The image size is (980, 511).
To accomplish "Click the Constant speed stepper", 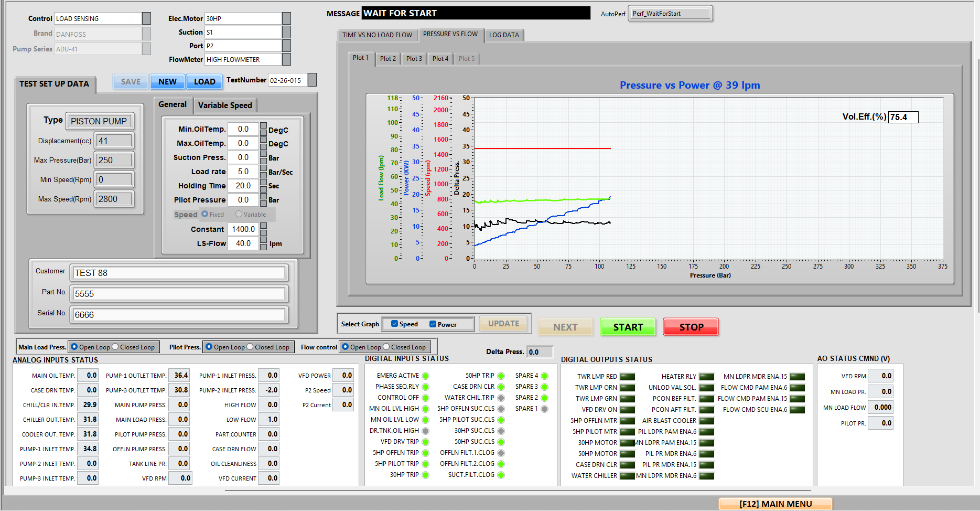I will click(263, 229).
